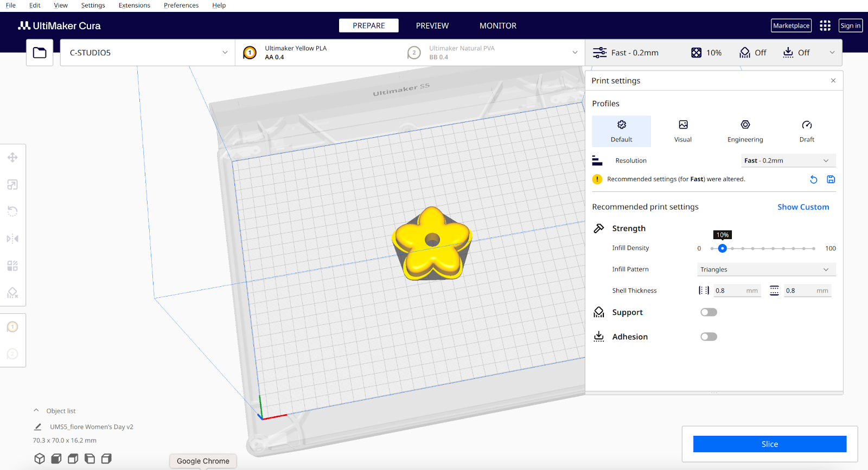868x470 pixels.
Task: Click Show Custom settings link
Action: [803, 207]
